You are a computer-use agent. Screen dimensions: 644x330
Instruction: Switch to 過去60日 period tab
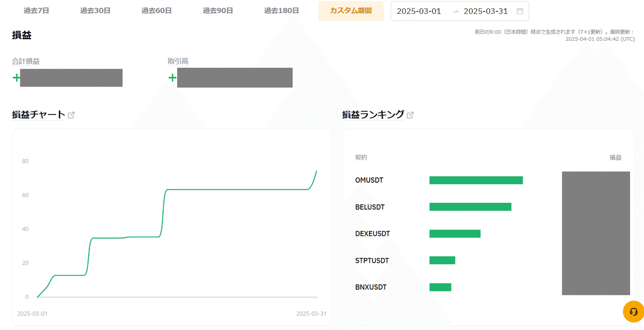(x=157, y=11)
